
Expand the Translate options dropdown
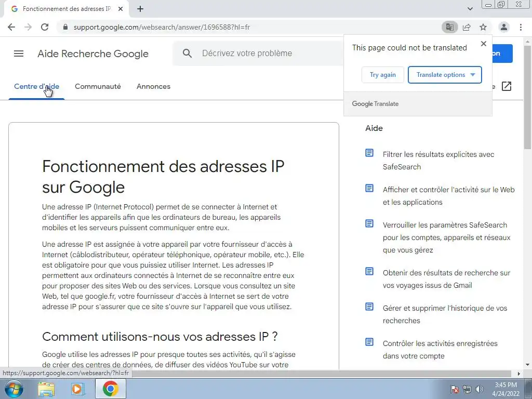click(x=445, y=75)
